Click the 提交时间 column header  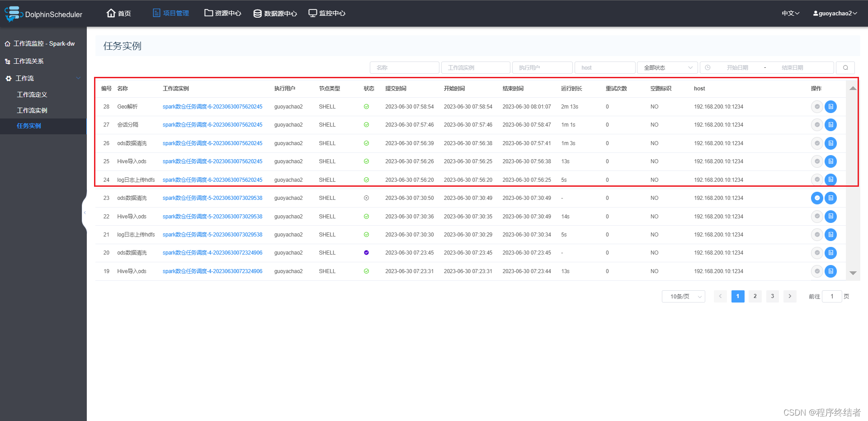(x=396, y=89)
